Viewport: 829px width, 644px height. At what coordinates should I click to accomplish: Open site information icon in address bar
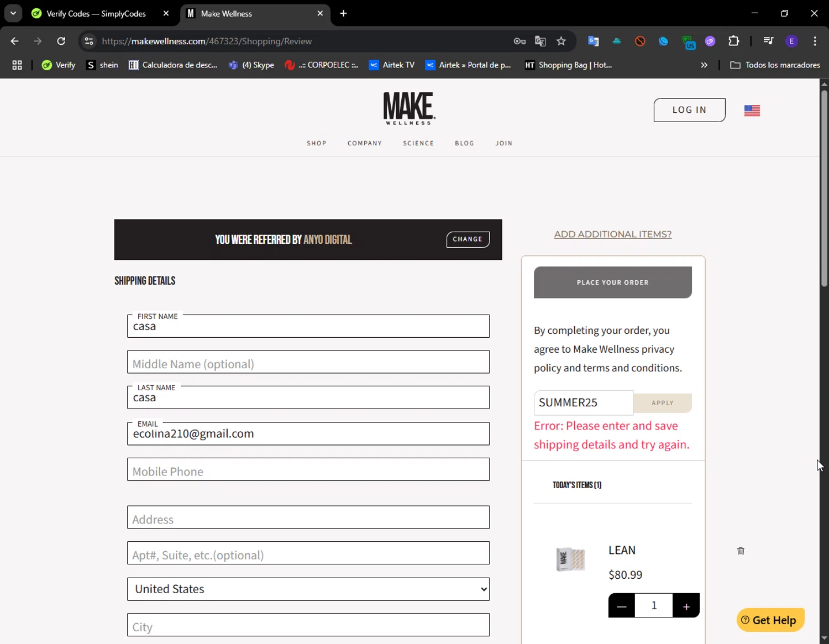[89, 41]
